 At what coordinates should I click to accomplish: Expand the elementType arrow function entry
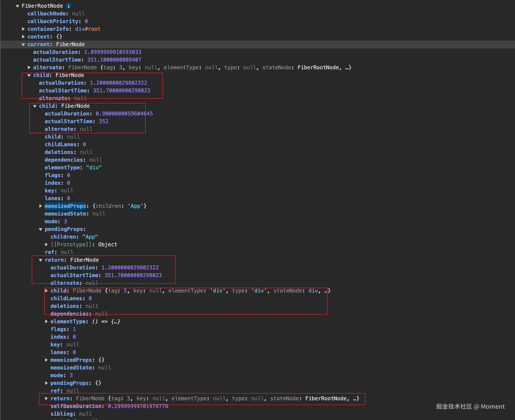tap(46, 322)
